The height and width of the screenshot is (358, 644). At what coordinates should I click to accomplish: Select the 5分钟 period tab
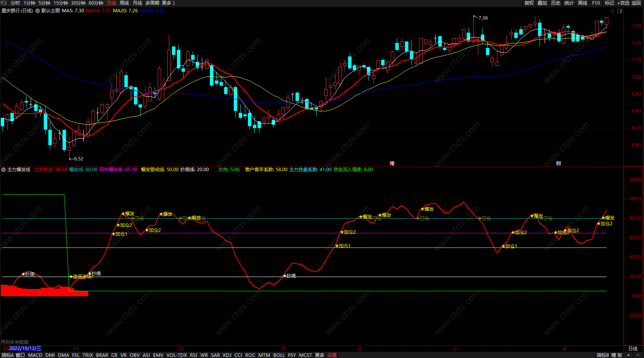(x=44, y=3)
